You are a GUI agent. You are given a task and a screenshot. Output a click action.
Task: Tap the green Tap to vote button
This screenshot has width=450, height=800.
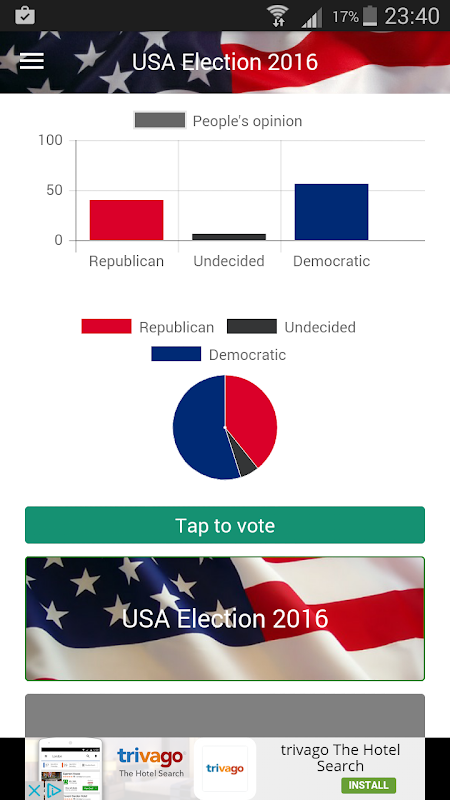tap(225, 525)
